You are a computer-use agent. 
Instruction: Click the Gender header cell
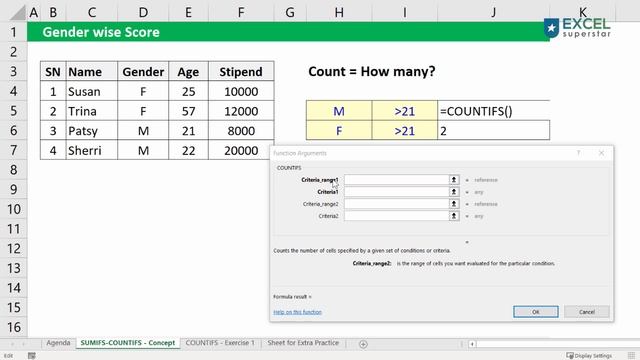click(x=143, y=72)
